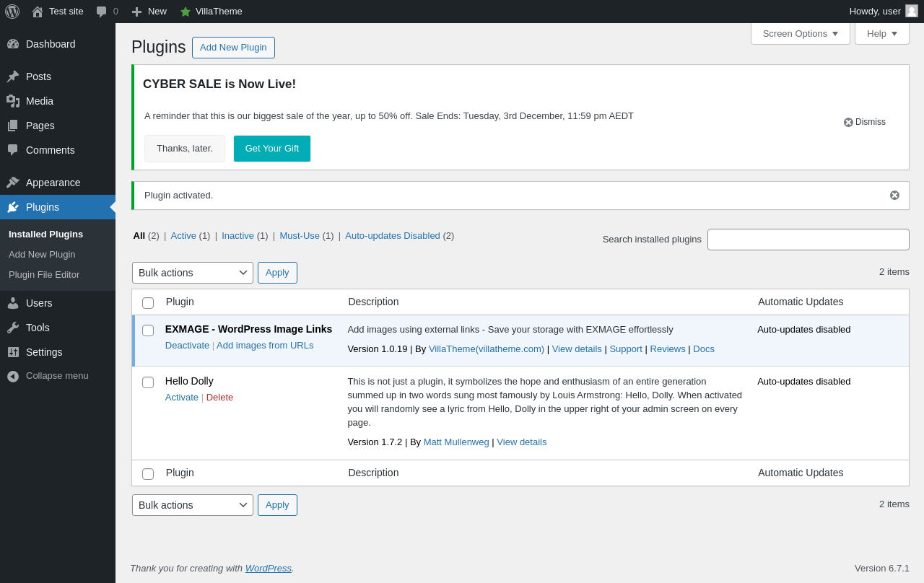Dismiss the Cyber Sale notice

[865, 122]
